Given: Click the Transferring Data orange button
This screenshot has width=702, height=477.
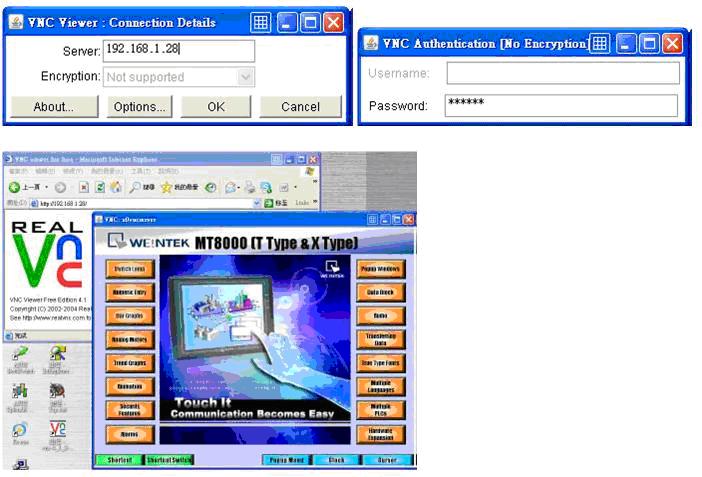Looking at the screenshot, I should 381,339.
